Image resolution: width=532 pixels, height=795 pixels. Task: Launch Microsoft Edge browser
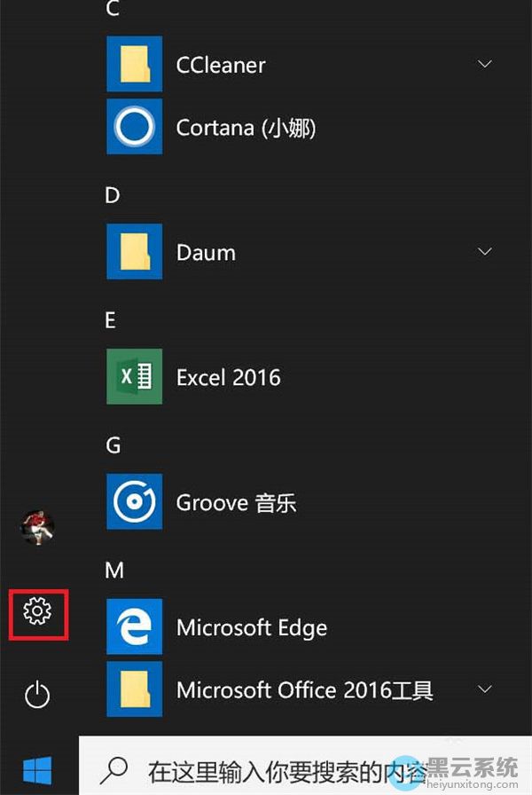134,627
